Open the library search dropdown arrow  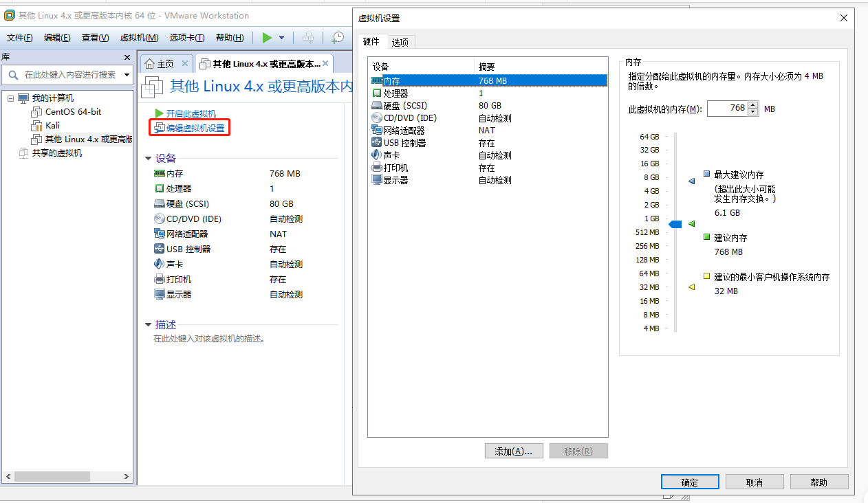[127, 74]
